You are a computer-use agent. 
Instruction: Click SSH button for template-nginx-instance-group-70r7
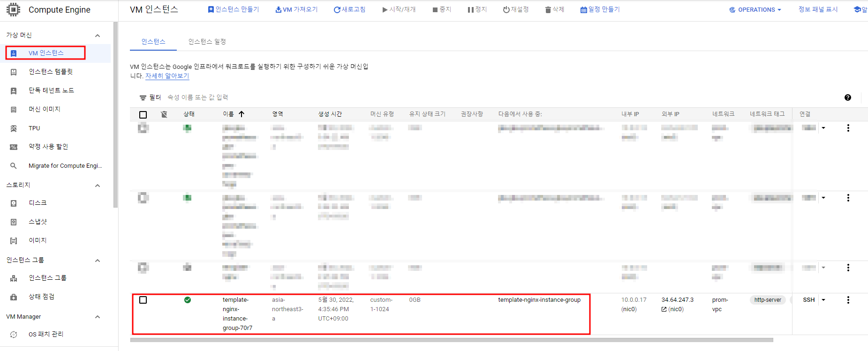[x=809, y=300]
